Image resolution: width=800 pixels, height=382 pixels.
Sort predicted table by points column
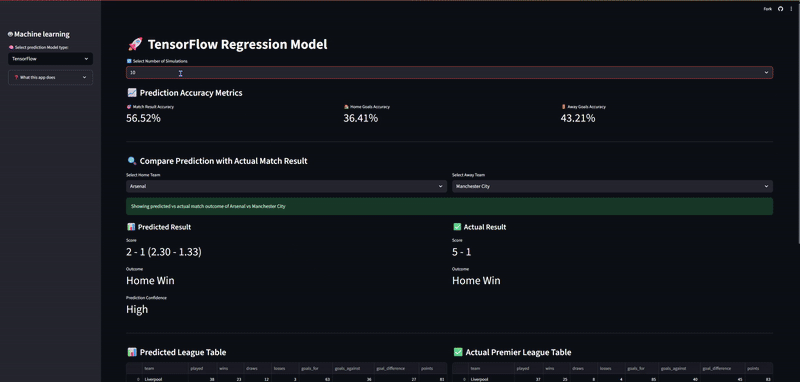click(433, 368)
